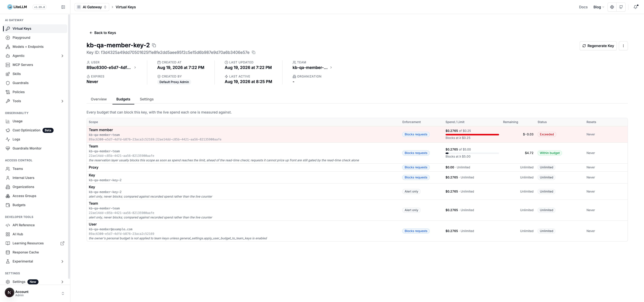This screenshot has height=302, width=644.
Task: Open Playground in the sidebar
Action: click(35, 37)
